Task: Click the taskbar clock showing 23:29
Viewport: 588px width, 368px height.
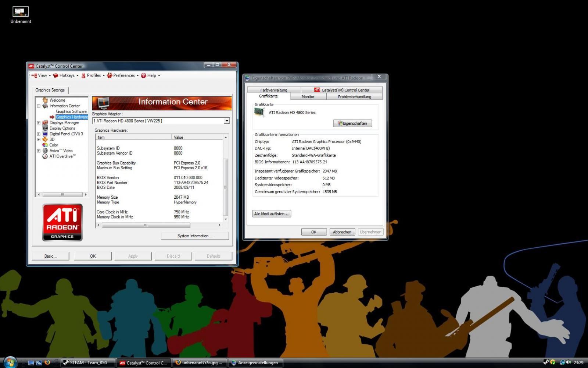Action: (x=578, y=362)
